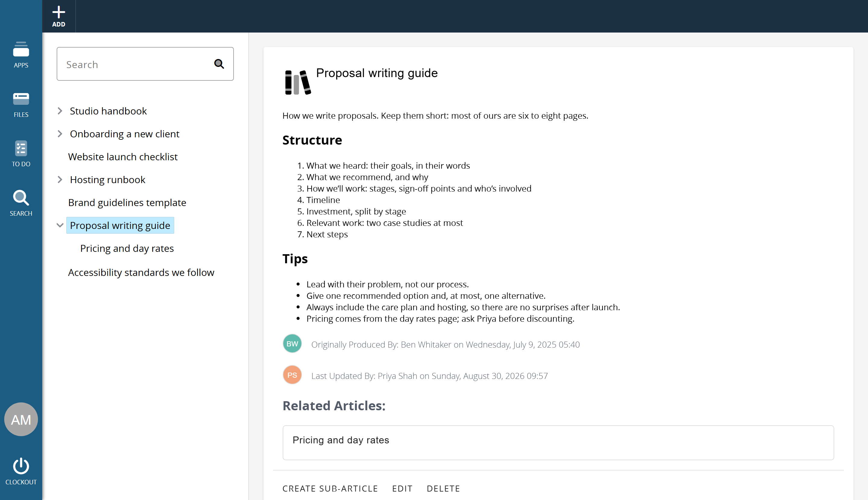The image size is (868, 500).
Task: Click the magnifier icon in search box
Action: coord(219,64)
